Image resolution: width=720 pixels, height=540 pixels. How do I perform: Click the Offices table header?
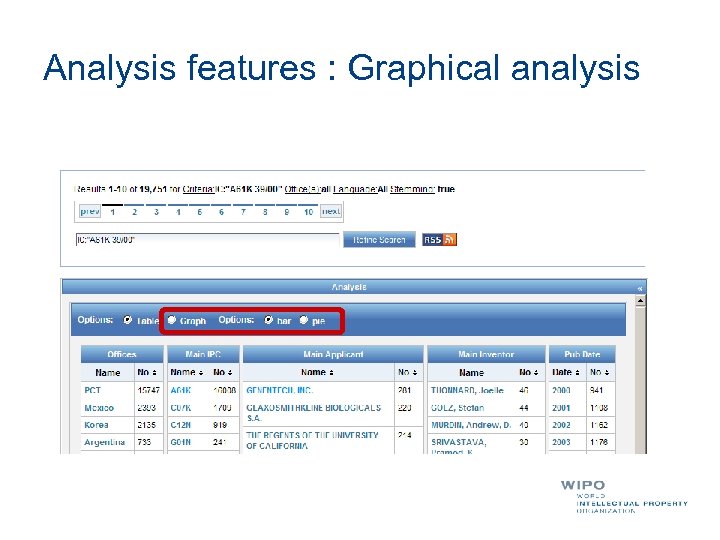(x=122, y=354)
